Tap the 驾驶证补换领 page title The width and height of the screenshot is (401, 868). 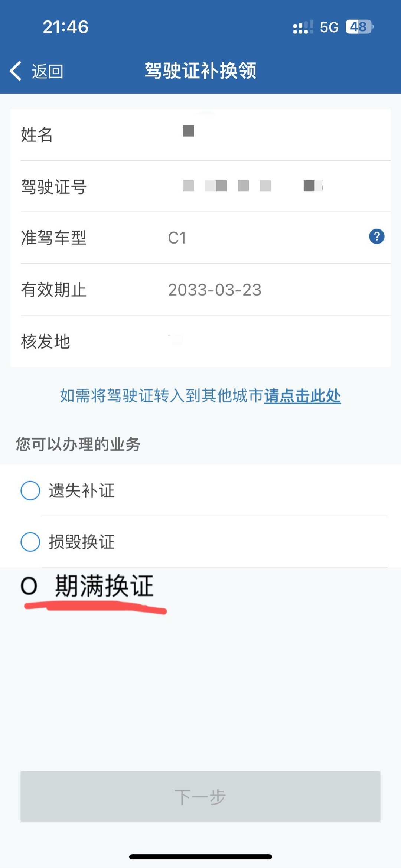point(200,71)
